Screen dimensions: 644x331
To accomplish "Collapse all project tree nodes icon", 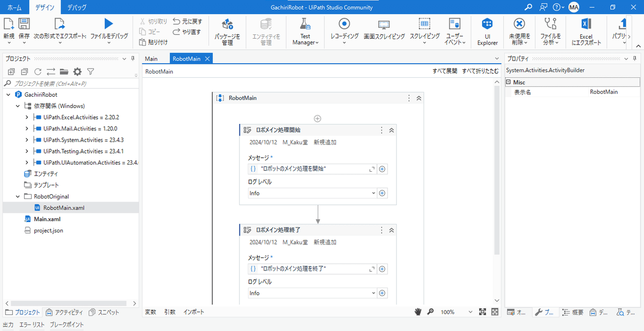I will 24,71.
